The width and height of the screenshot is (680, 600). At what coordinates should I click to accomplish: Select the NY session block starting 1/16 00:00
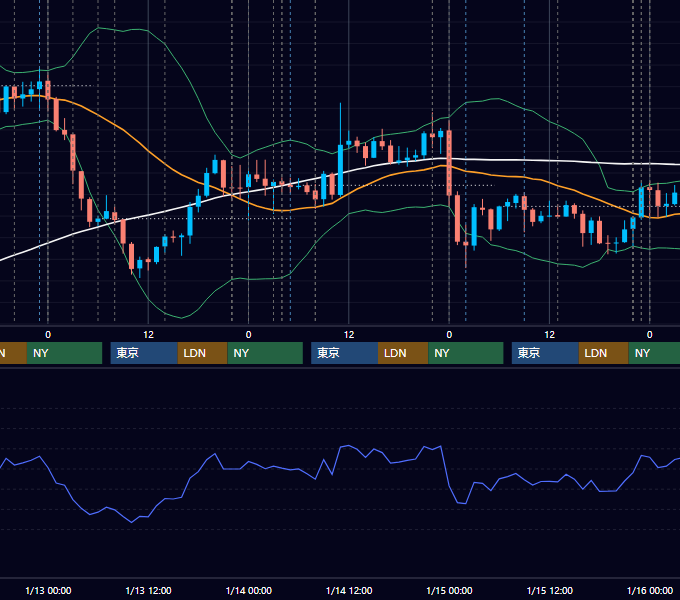tap(654, 353)
